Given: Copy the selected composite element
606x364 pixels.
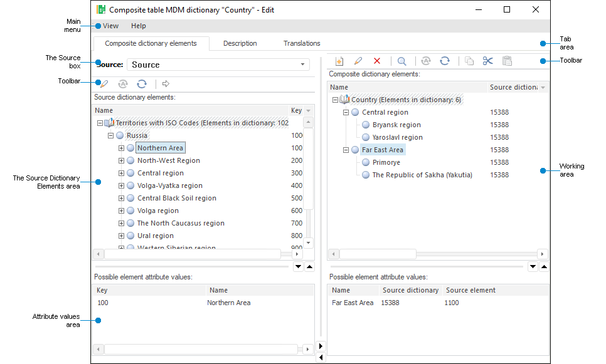Looking at the screenshot, I should click(x=469, y=61).
